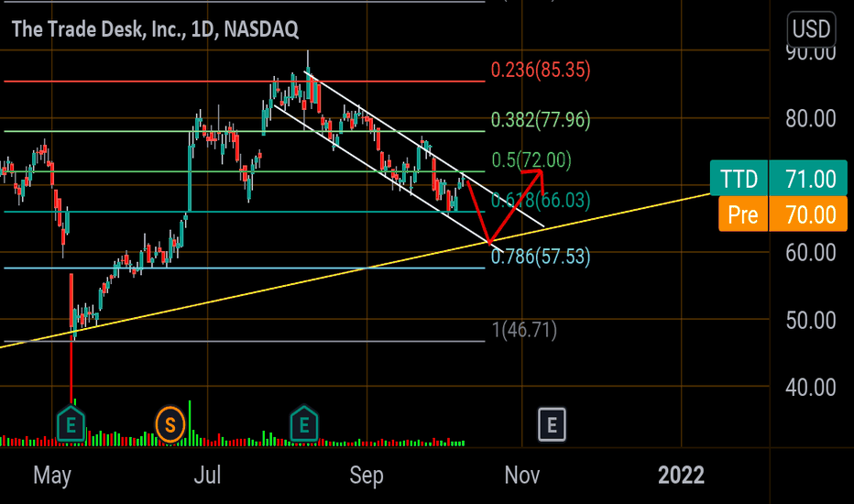The width and height of the screenshot is (854, 504).
Task: Click the upcoming earnings E marker near November
Action: (x=552, y=424)
